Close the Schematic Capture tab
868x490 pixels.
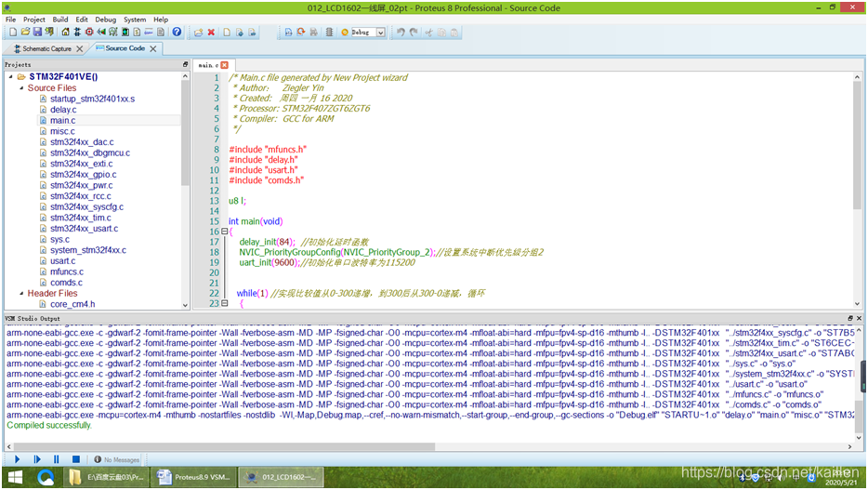[80, 48]
